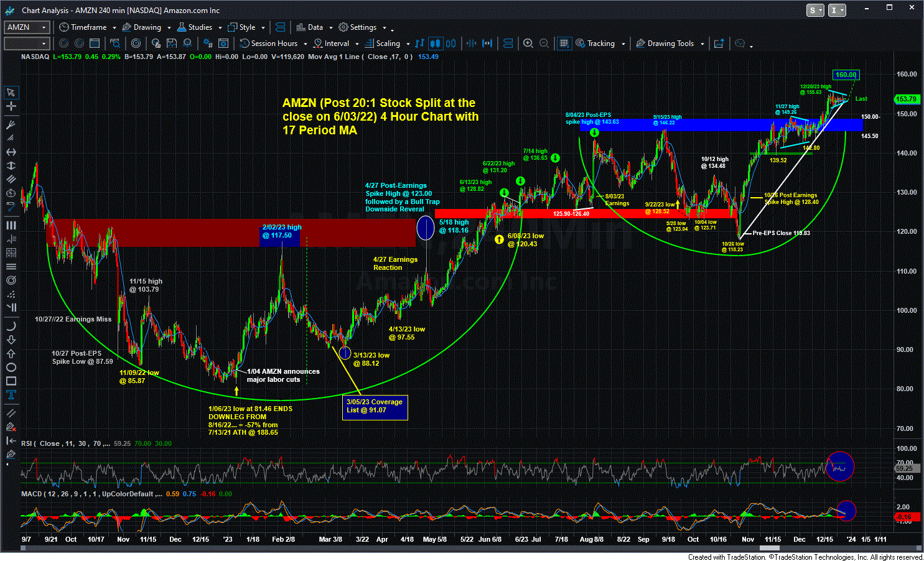The image size is (924, 561).
Task: Select the vertical bars drawing tool
Action: (x=11, y=225)
